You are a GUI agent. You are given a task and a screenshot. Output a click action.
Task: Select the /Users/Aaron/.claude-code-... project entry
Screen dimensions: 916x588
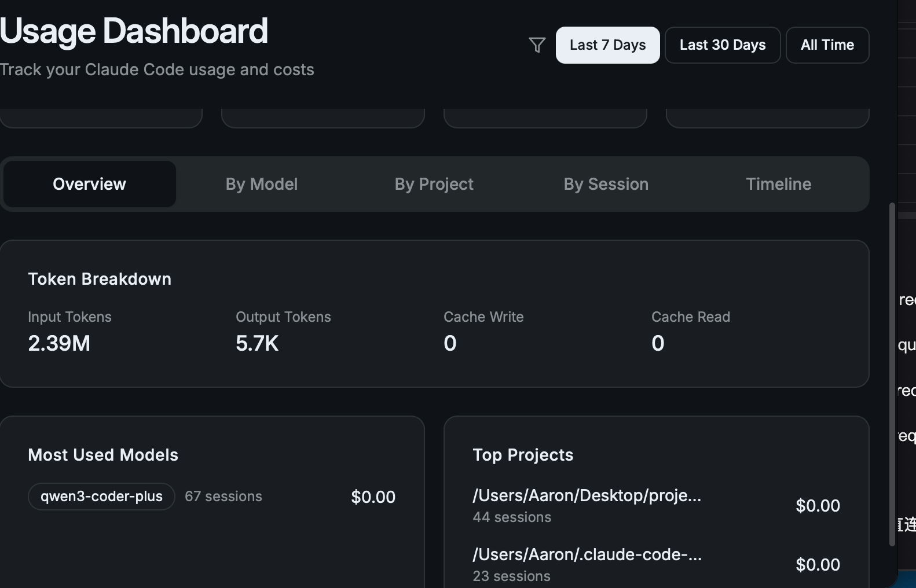click(x=656, y=564)
